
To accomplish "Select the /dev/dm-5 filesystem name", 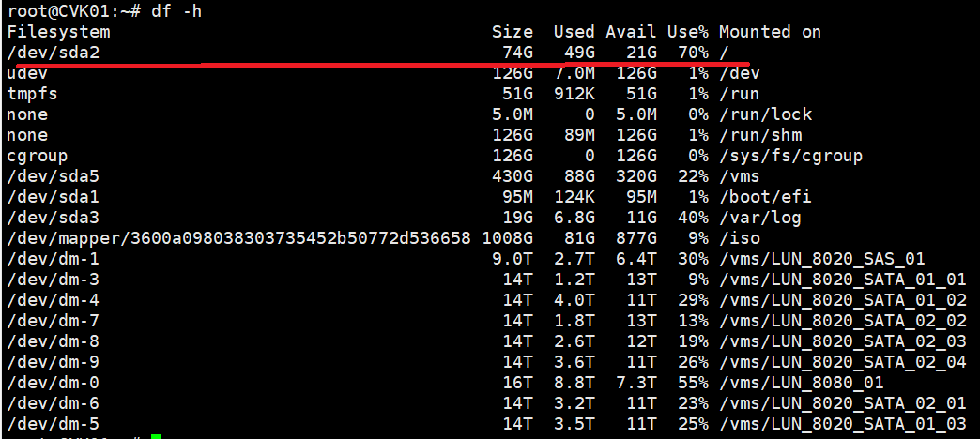I will (54, 423).
